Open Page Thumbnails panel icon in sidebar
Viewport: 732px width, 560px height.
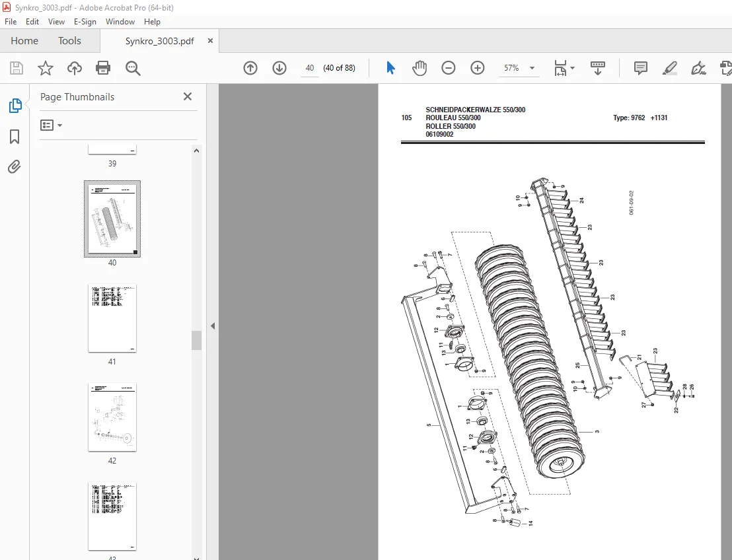pos(15,106)
